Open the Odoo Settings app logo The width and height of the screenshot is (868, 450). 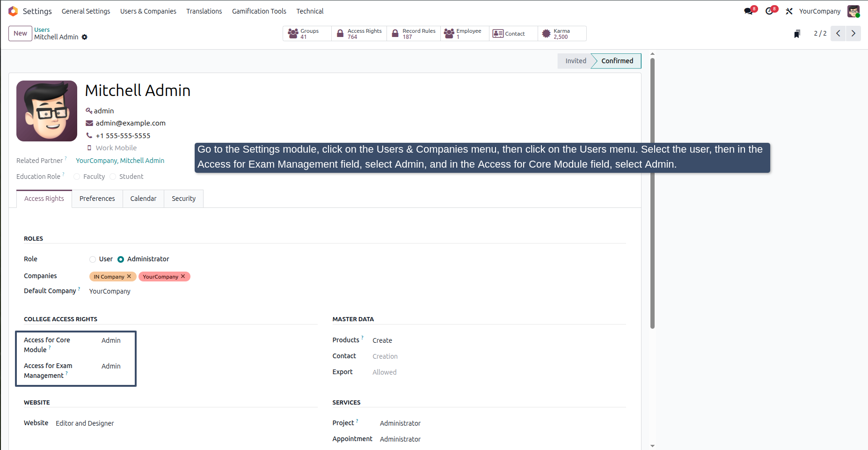pyautogui.click(x=13, y=11)
